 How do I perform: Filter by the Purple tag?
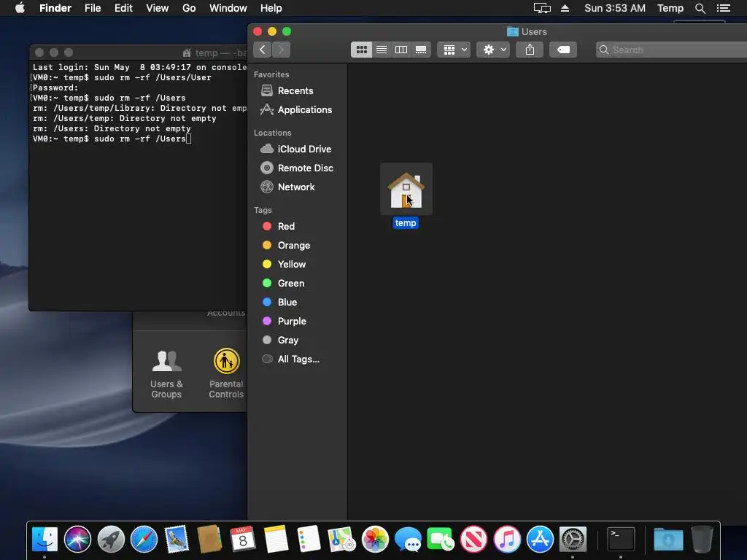click(285, 322)
